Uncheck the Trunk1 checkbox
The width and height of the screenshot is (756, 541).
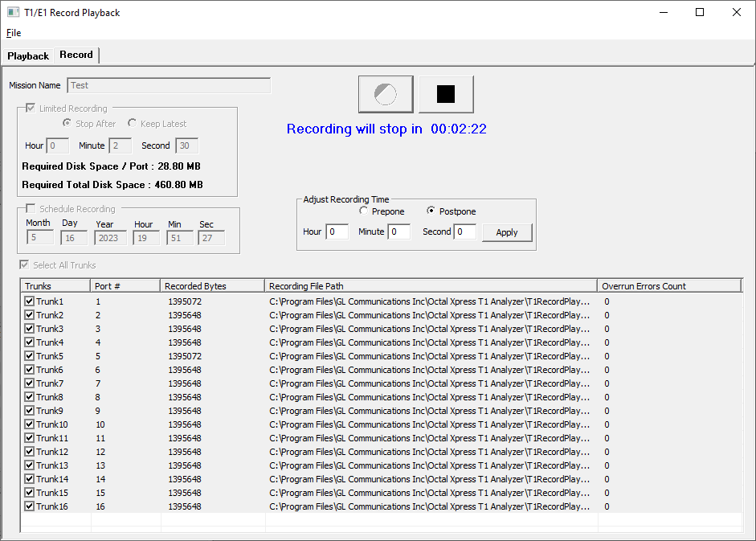pyautogui.click(x=30, y=301)
